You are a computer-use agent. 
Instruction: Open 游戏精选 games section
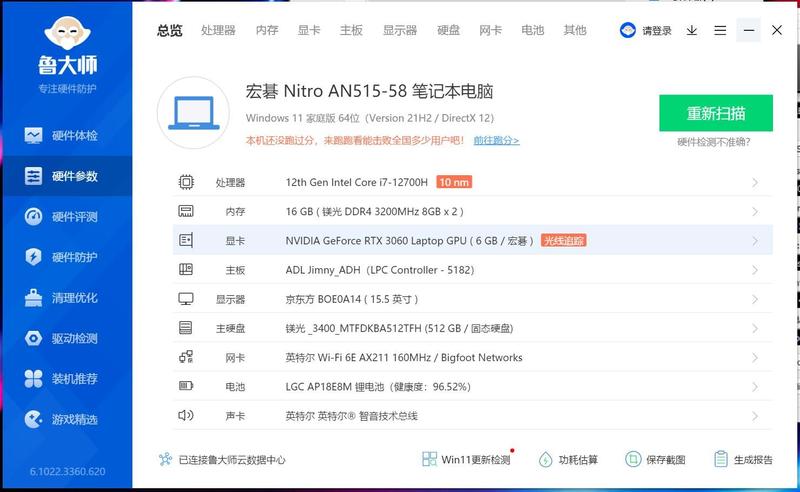click(61, 420)
